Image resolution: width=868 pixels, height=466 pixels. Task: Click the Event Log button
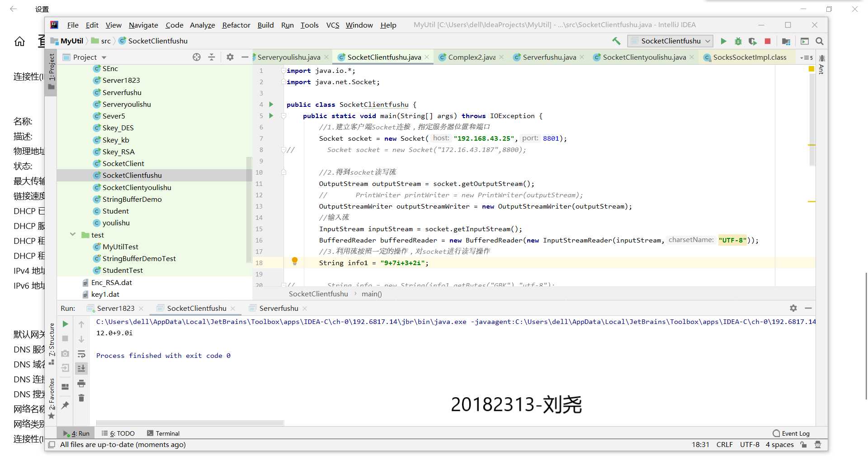click(x=791, y=433)
